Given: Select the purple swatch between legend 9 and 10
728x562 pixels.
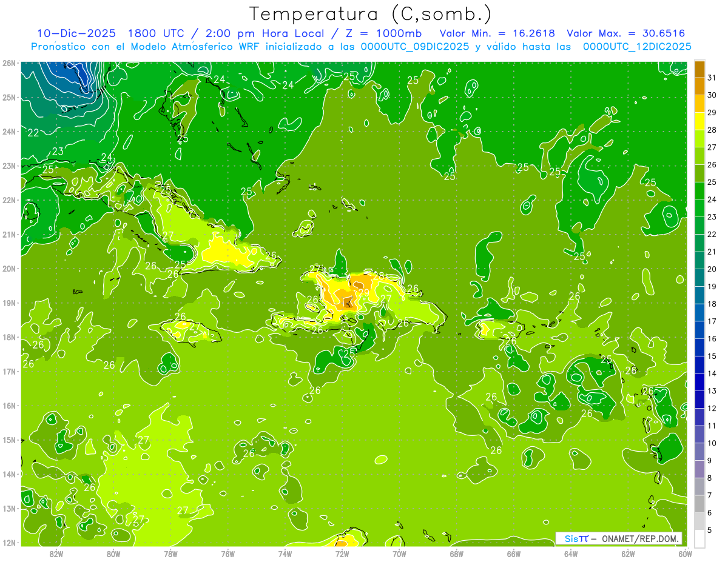Looking at the screenshot, I should point(699,452).
